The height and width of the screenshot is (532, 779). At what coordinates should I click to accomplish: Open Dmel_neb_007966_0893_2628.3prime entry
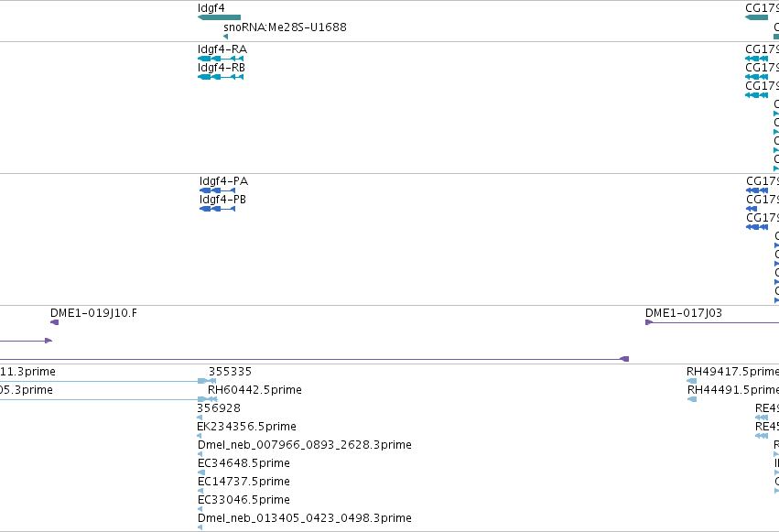coord(305,445)
